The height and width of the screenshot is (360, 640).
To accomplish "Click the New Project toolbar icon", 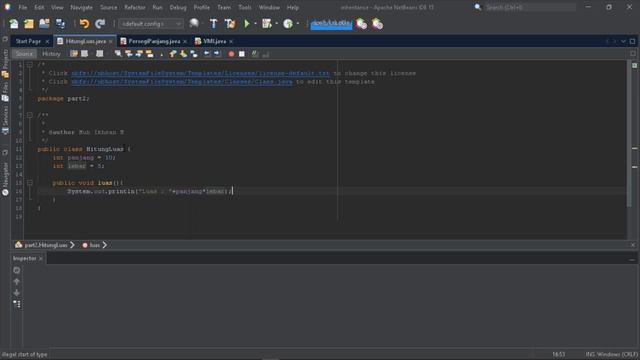I will (29, 24).
